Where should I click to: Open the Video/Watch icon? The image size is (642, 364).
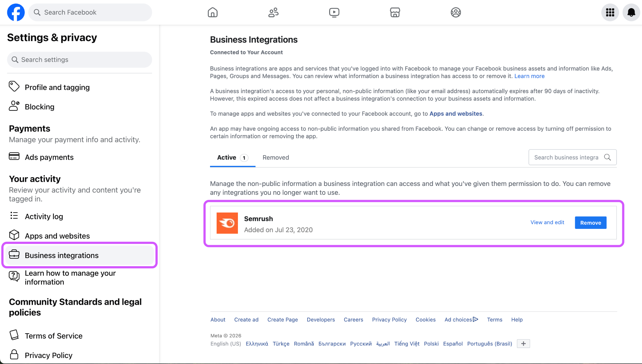point(334,12)
